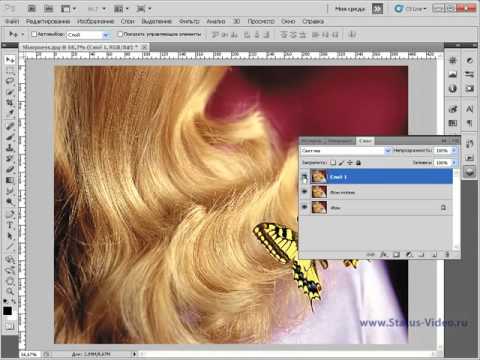This screenshot has width=480, height=360.
Task: Close the open document tab
Action: point(145,47)
